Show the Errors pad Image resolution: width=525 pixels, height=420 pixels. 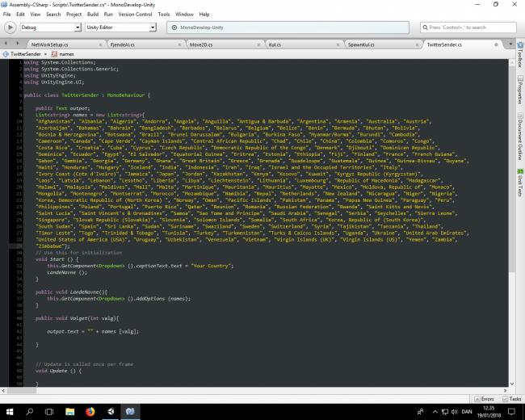point(484,399)
